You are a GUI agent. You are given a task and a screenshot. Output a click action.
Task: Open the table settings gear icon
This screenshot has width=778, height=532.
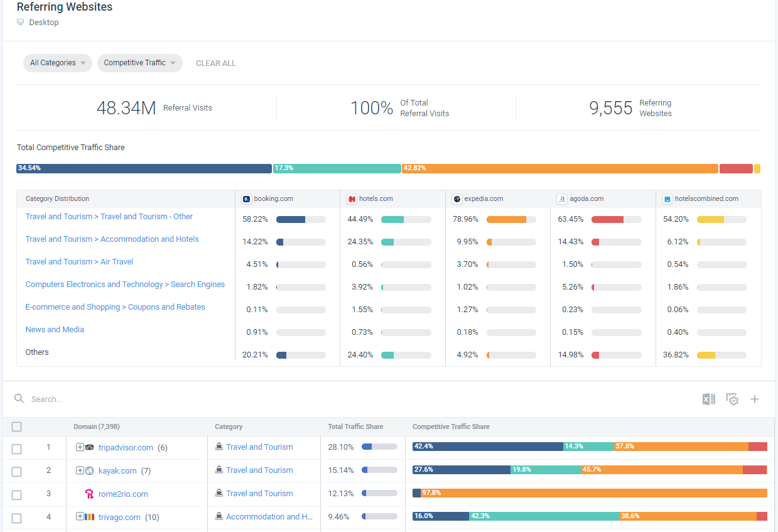pos(732,399)
